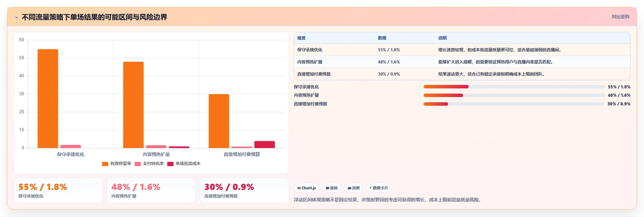The width and height of the screenshot is (644, 217).
Task: Click the 内容预热扩量 progress bar
Action: pyautogui.click(x=514, y=95)
